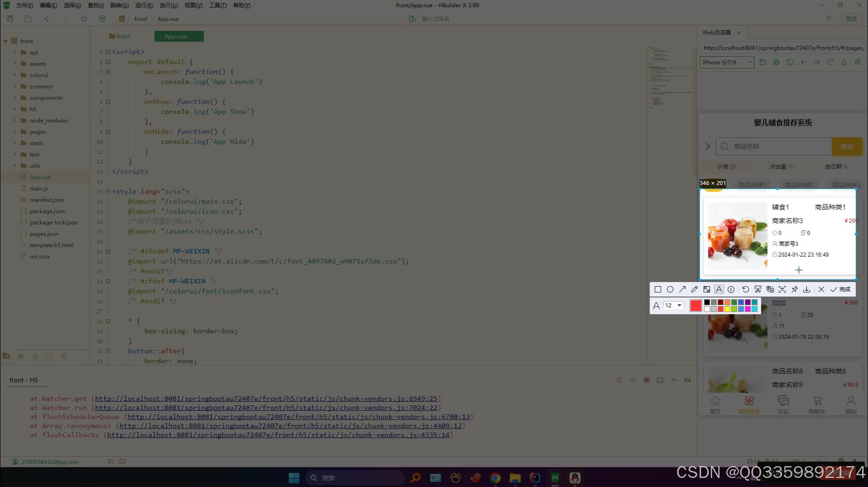Collapse the front project root
868x487 pixels.
tap(5, 41)
